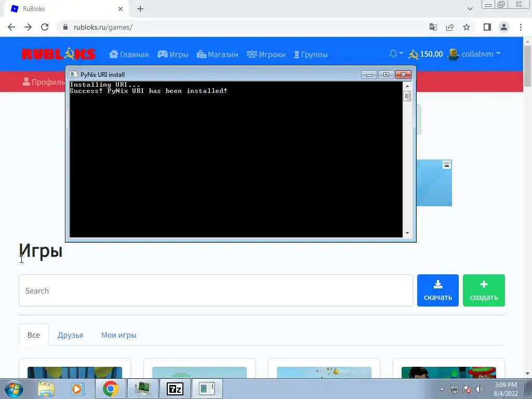Click the crown icon on the blue card
532x399 pixels.
pyautogui.click(x=447, y=165)
